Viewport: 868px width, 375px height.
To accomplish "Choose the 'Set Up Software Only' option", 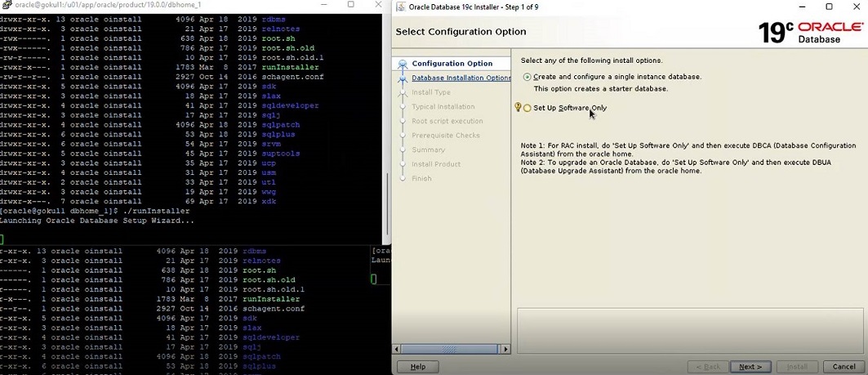I will point(527,108).
